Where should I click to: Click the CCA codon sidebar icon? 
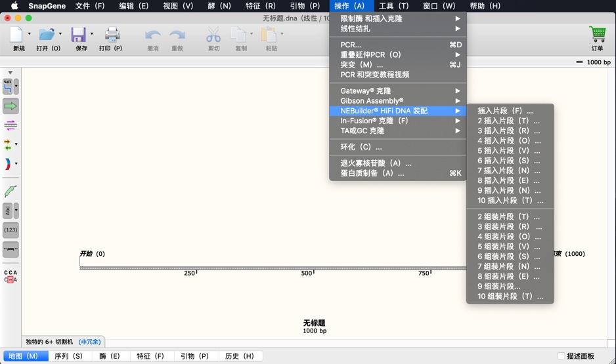click(x=11, y=276)
